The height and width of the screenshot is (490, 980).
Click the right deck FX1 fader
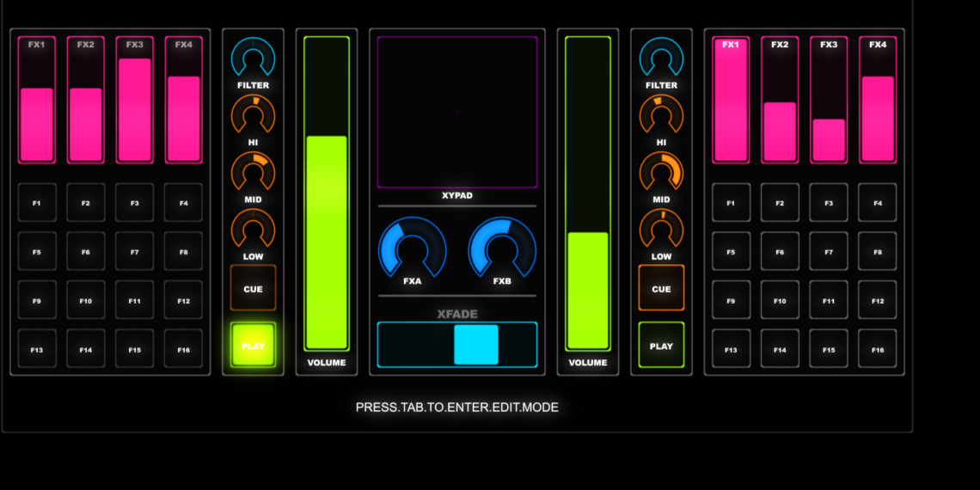(731, 100)
